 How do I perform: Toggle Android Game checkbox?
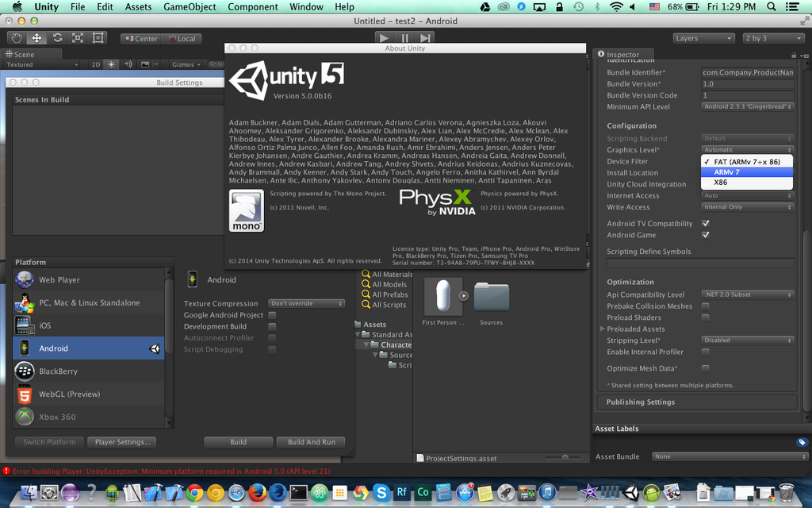click(705, 235)
